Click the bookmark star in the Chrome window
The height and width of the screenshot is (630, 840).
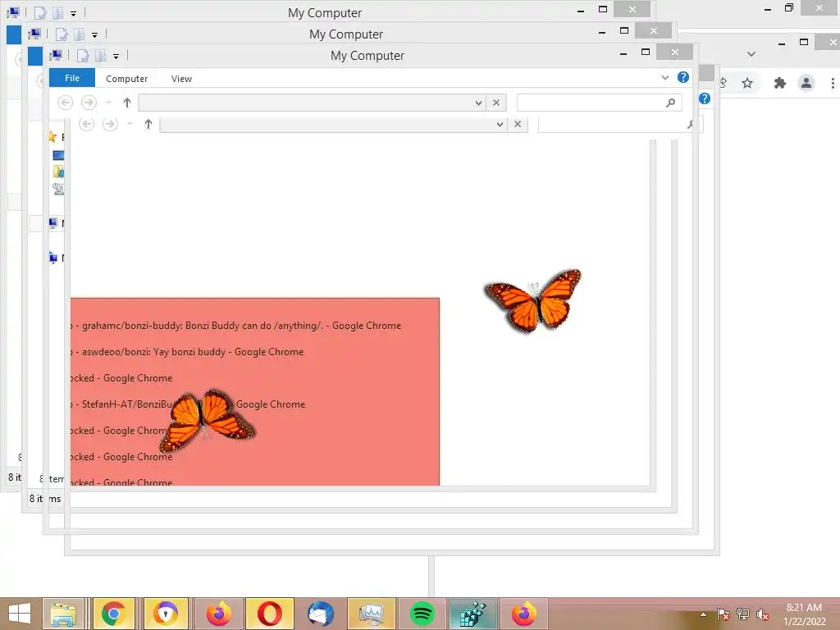point(747,83)
